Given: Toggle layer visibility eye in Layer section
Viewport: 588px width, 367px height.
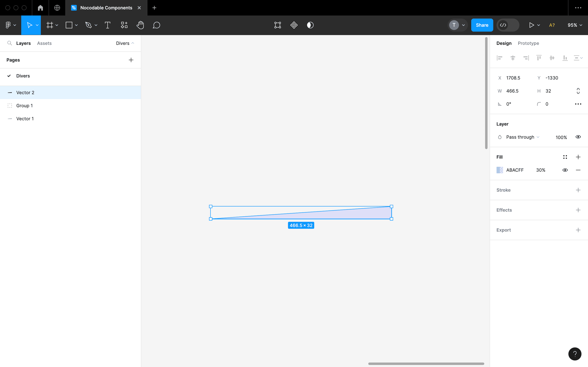Looking at the screenshot, I should pyautogui.click(x=578, y=137).
